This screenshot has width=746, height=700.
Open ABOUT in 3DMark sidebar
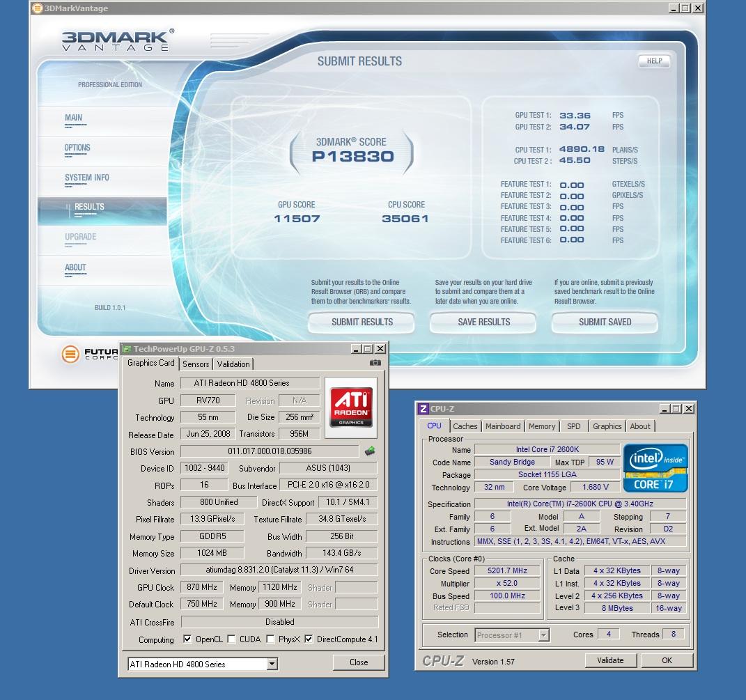pos(75,267)
